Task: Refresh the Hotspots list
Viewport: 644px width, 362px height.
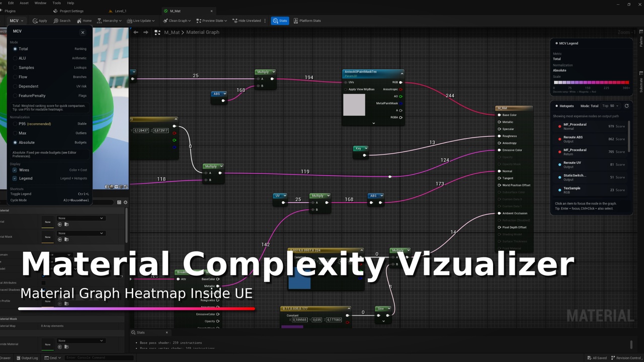Action: click(626, 106)
